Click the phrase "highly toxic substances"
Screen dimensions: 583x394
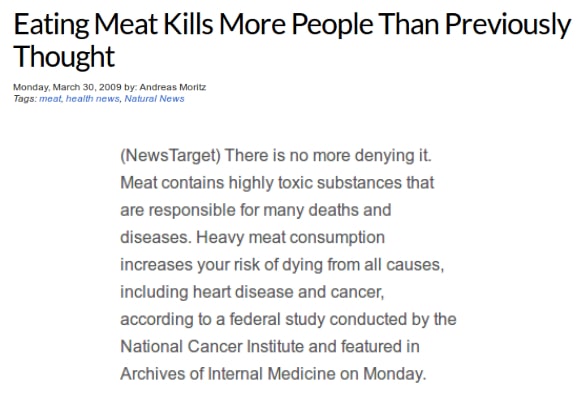coord(315,183)
